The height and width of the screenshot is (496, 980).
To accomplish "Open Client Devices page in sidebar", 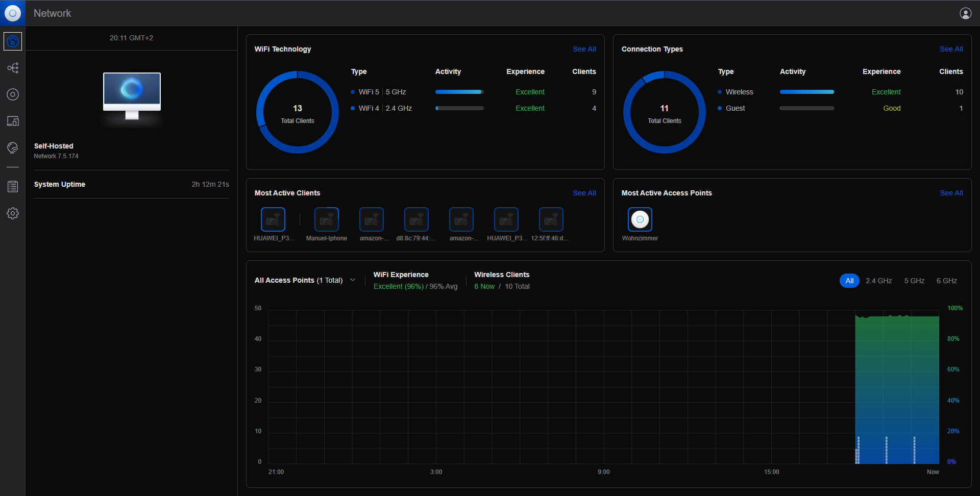I will [x=13, y=121].
